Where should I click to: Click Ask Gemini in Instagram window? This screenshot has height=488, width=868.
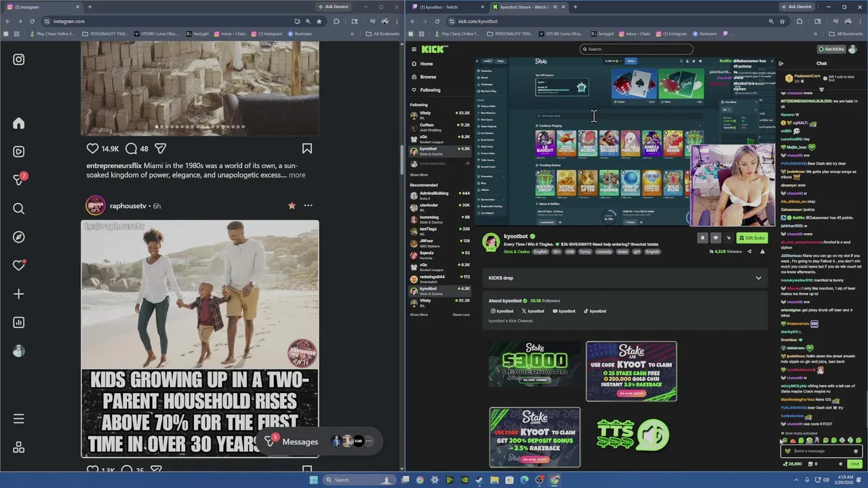point(335,7)
